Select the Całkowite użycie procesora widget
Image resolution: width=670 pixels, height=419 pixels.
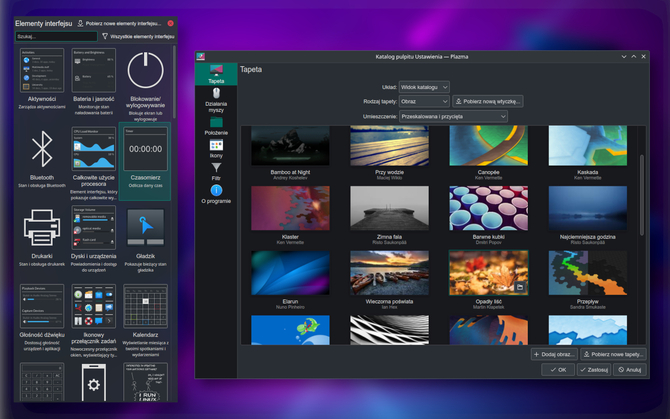[94, 149]
